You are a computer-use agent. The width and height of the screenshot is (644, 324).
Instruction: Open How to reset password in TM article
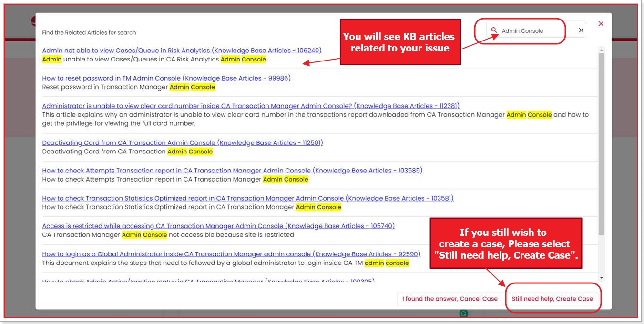166,78
